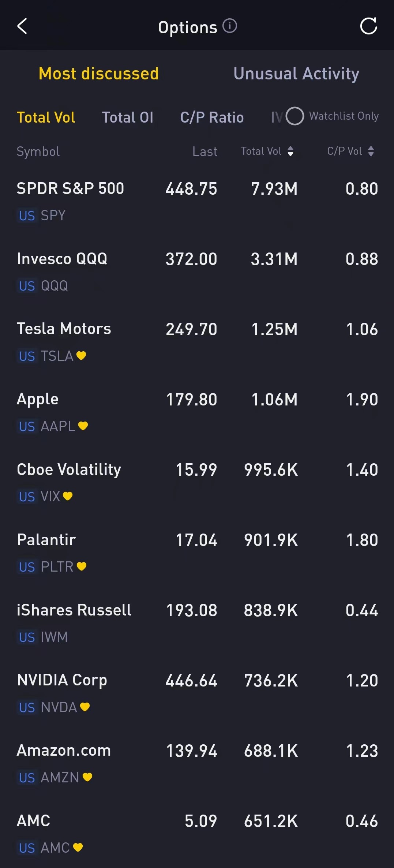
Task: Tap the heart icon next to AMC
Action: coord(78,847)
